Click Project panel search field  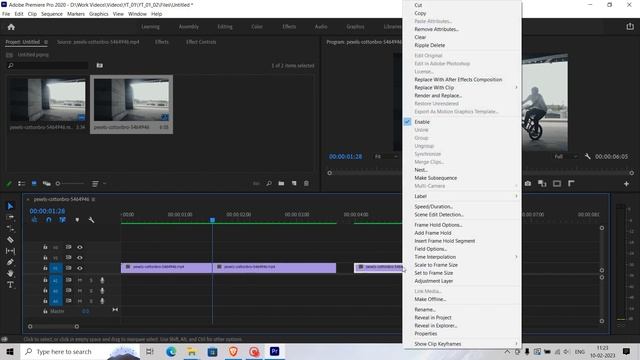pyautogui.click(x=47, y=65)
